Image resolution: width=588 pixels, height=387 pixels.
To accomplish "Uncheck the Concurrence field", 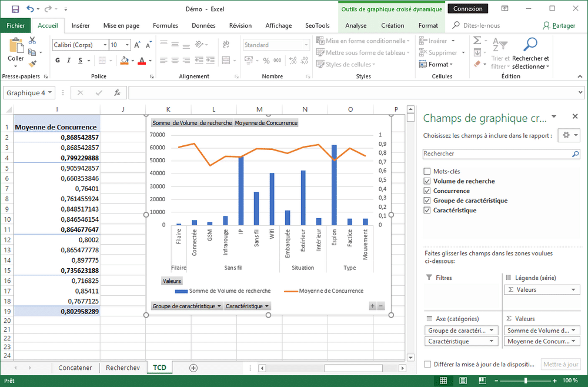I will point(427,191).
